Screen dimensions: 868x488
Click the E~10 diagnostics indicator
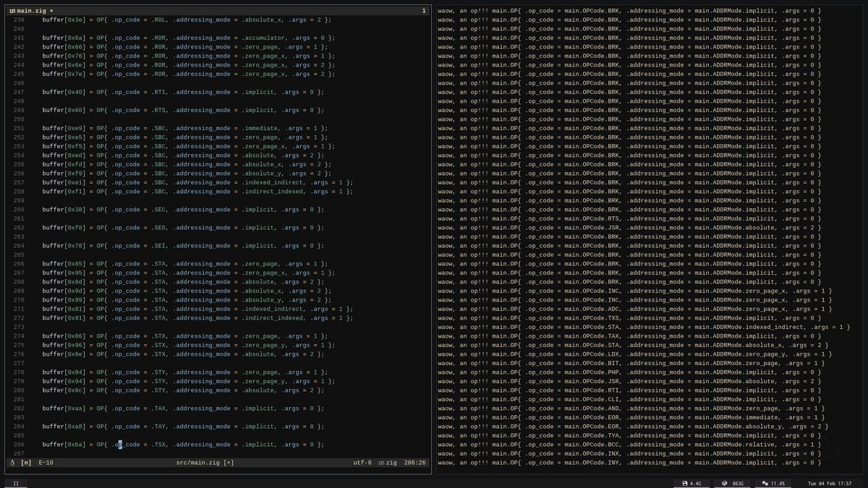coord(46,463)
